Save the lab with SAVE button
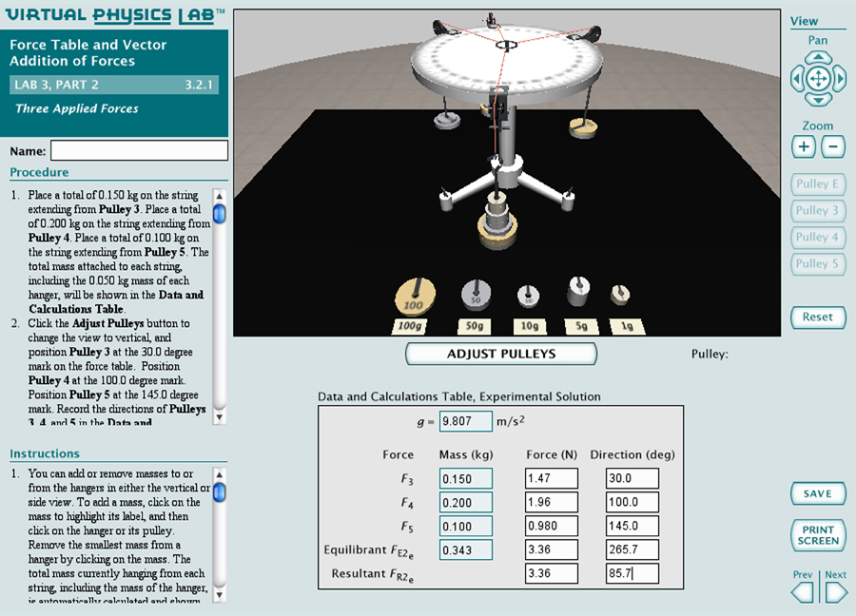Image resolution: width=856 pixels, height=616 pixels. [x=817, y=493]
